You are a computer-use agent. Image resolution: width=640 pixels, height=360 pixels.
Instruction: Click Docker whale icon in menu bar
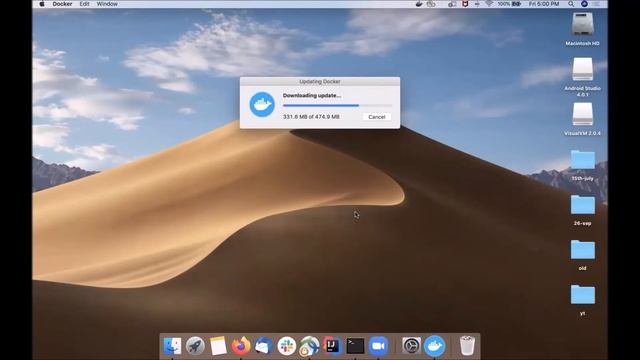419,4
